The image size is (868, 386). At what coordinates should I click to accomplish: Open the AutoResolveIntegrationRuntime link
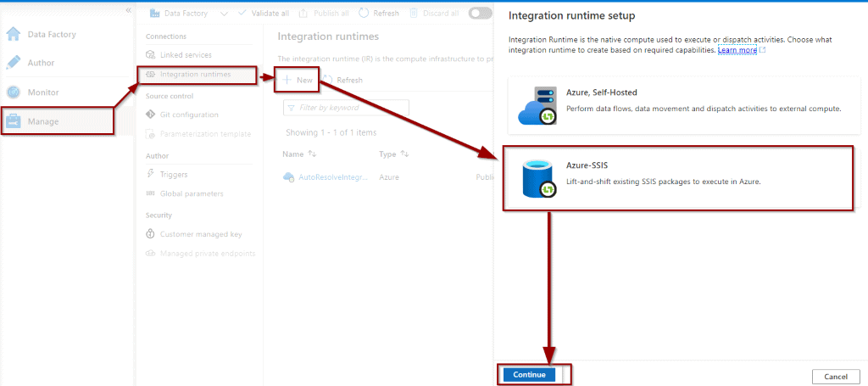point(333,177)
